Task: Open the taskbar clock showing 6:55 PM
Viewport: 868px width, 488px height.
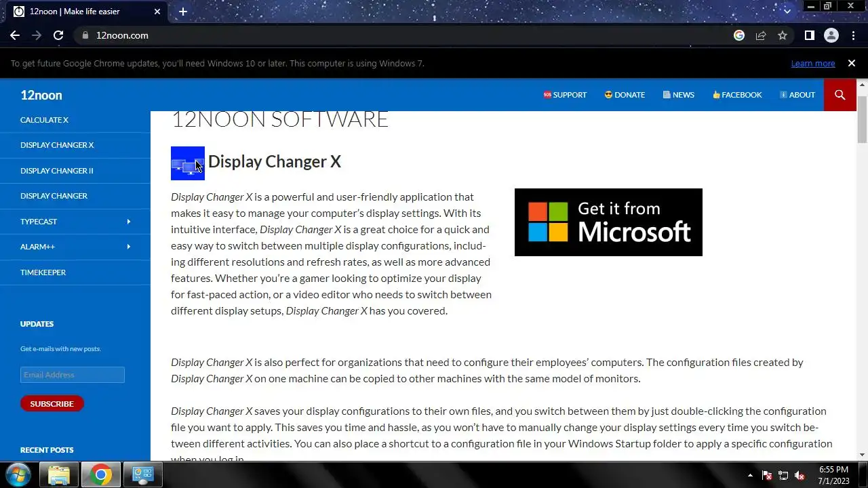Action: 833,475
